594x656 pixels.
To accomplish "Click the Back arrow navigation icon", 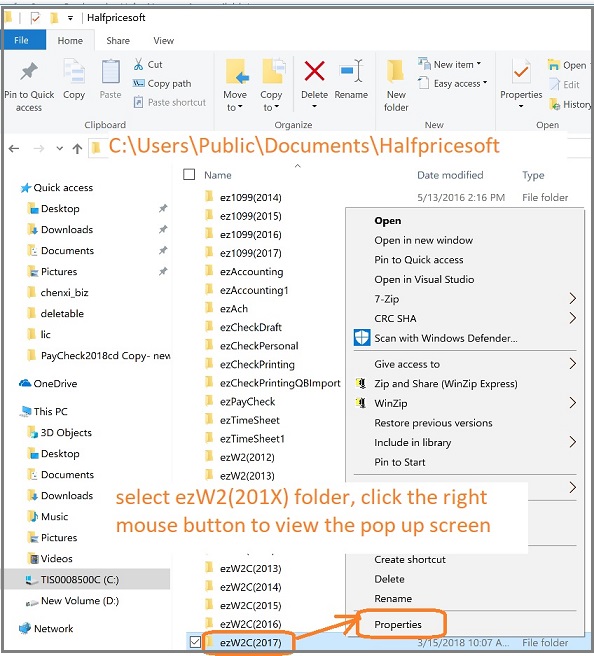I will tap(14, 149).
